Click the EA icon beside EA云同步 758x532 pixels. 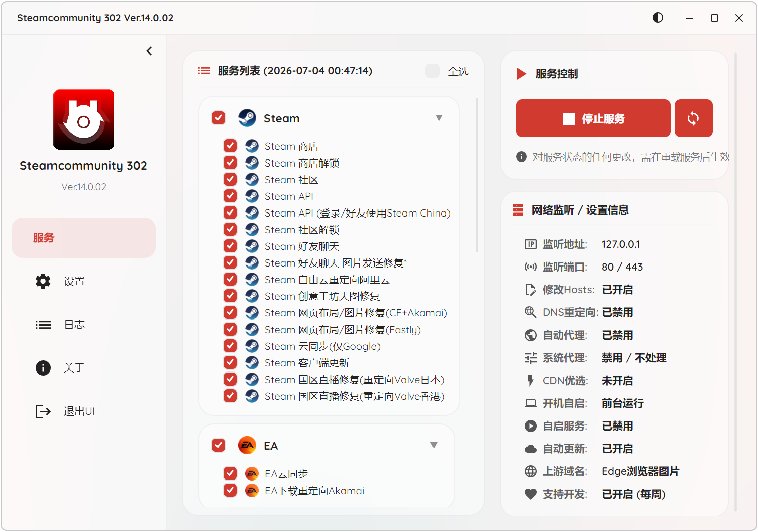[x=252, y=473]
